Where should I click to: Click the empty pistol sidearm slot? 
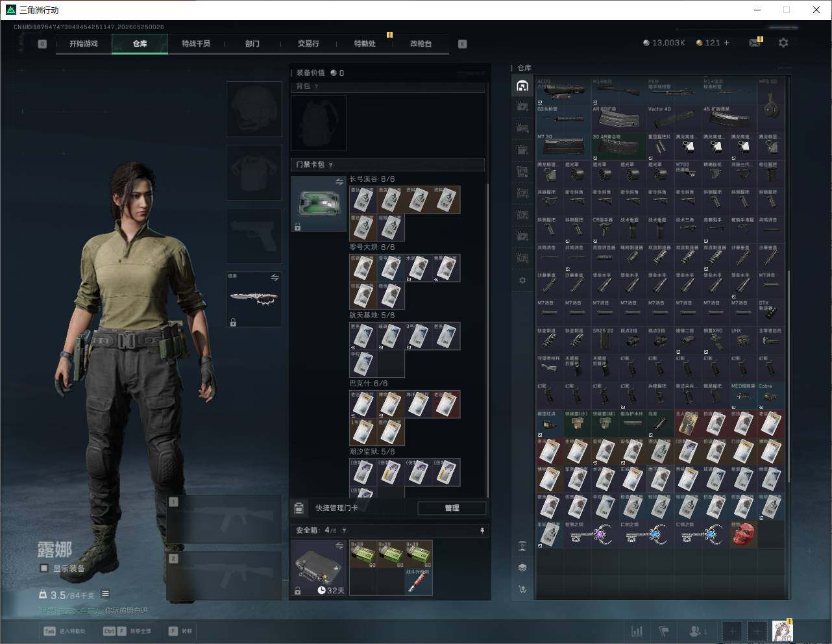point(254,236)
